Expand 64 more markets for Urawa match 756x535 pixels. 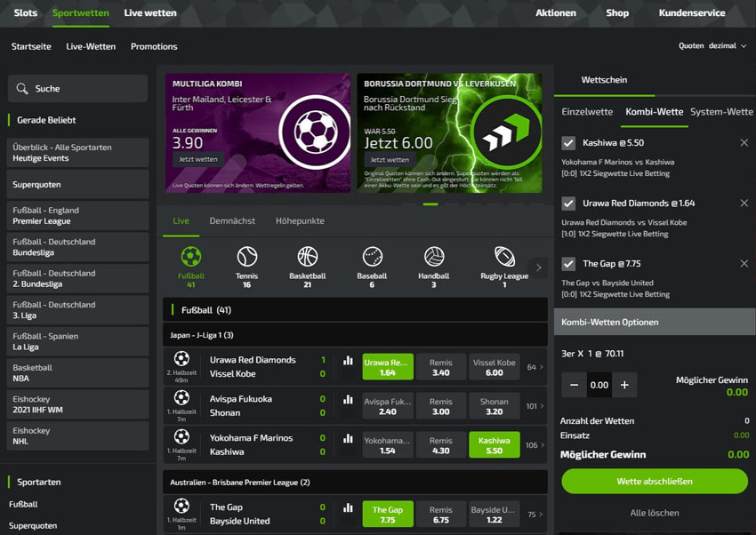point(535,367)
